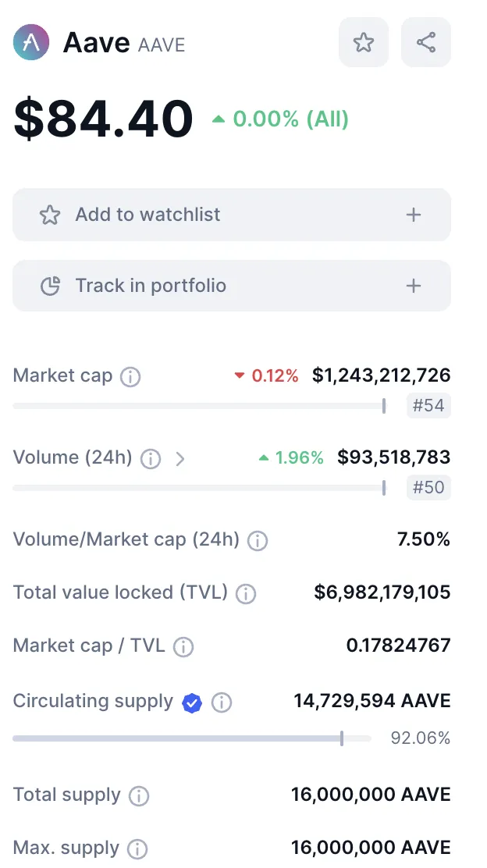487x868 pixels.
Task: Click Volume/Market cap info icon
Action: (x=258, y=541)
